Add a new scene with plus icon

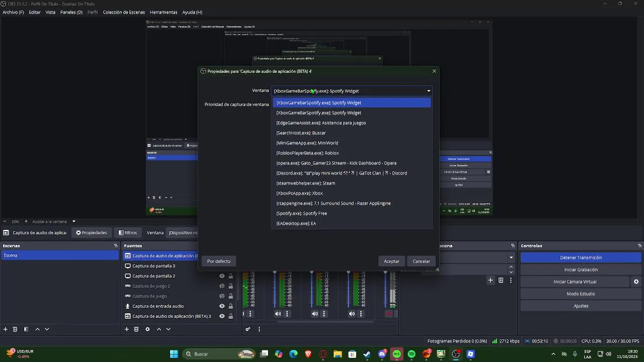[6, 329]
